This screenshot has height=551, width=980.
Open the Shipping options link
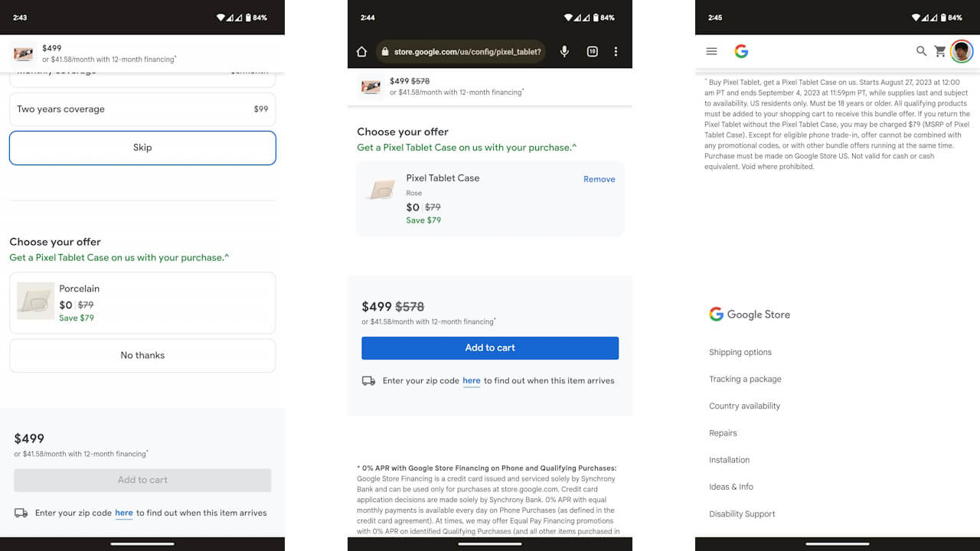point(740,352)
